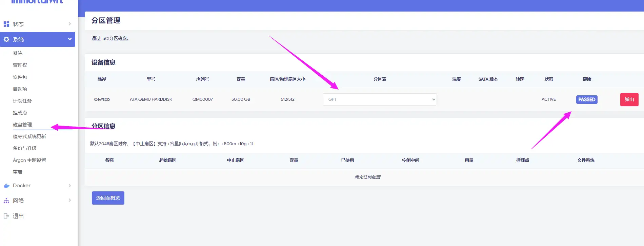Click the 转速 column header
The width and height of the screenshot is (644, 246).
point(520,79)
